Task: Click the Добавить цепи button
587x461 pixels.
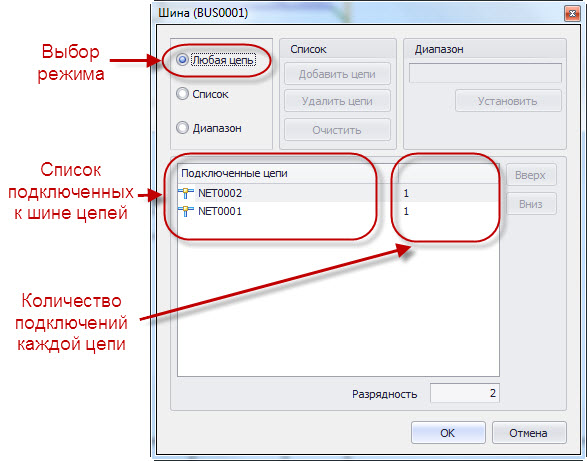Action: tap(337, 74)
